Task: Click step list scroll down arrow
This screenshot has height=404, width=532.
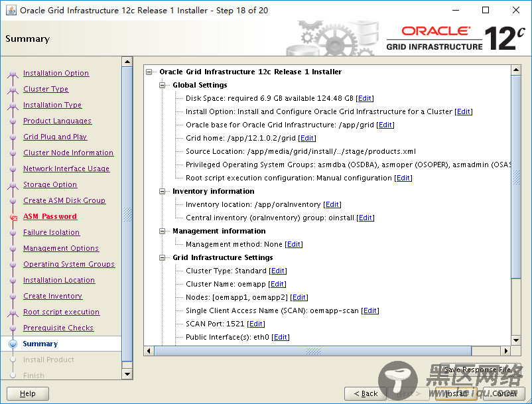Action: tap(127, 374)
